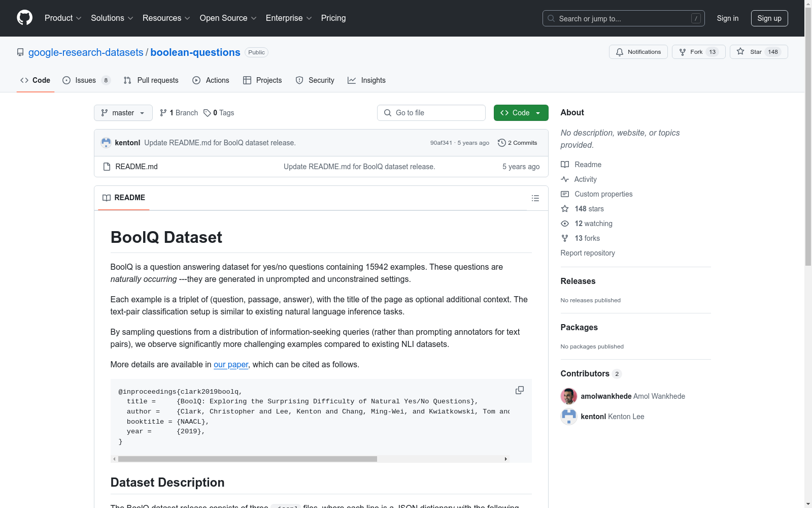Viewport: 812px width, 508px height.
Task: Select the README tab in file viewer
Action: [124, 198]
